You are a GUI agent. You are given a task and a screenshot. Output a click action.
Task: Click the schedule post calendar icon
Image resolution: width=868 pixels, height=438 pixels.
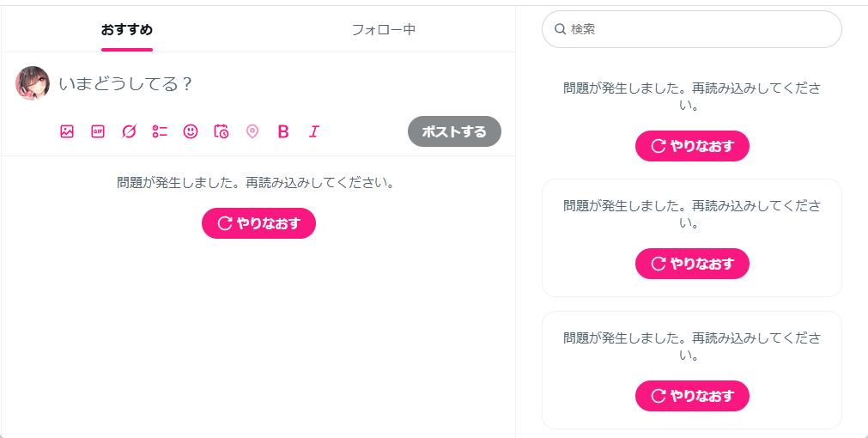tap(222, 131)
